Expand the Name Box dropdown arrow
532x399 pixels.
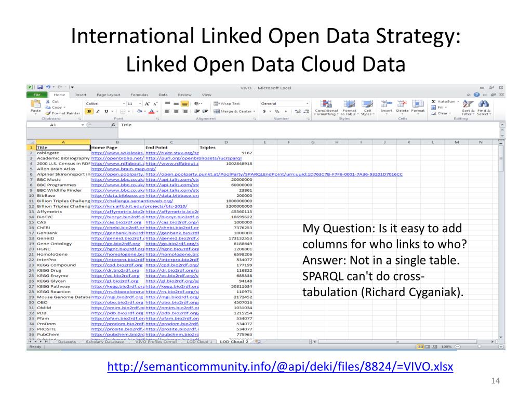tap(83, 125)
